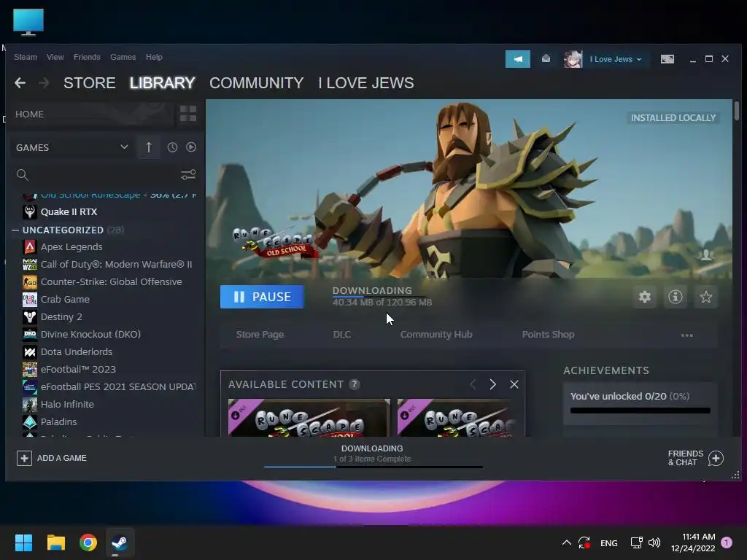This screenshot has height=560, width=747.
Task: Click first RuneScape DLC thumbnail
Action: (x=309, y=418)
